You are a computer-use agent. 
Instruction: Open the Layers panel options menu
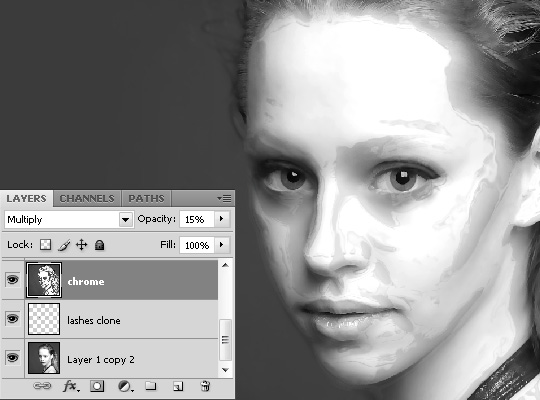(224, 198)
